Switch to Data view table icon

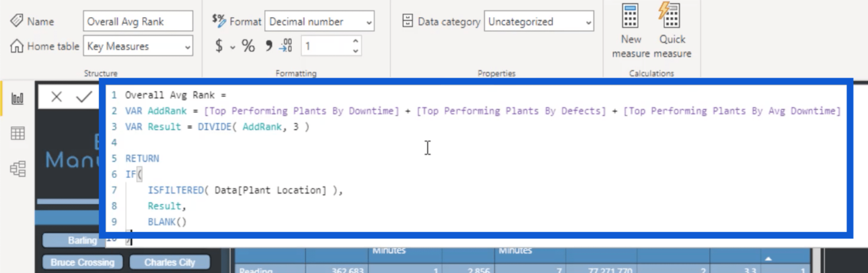18,133
